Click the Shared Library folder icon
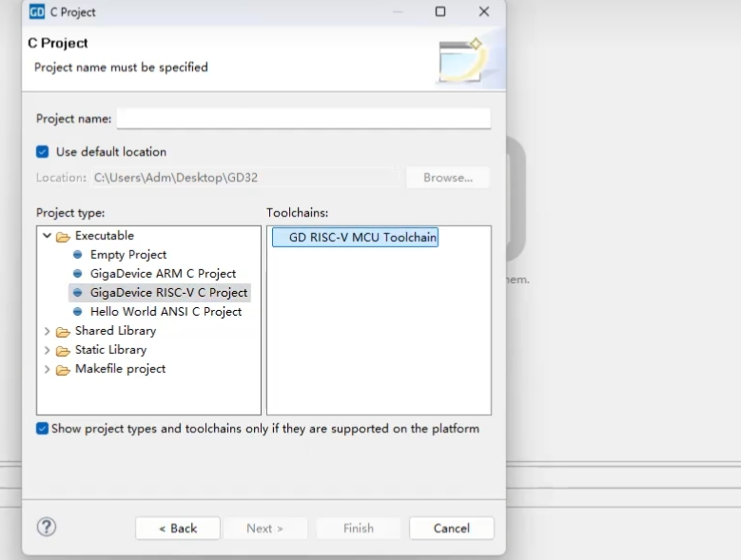Screen dimensions: 741x560 63,331
